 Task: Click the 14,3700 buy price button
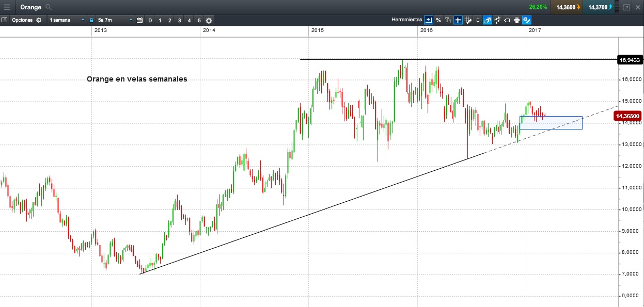tap(599, 7)
